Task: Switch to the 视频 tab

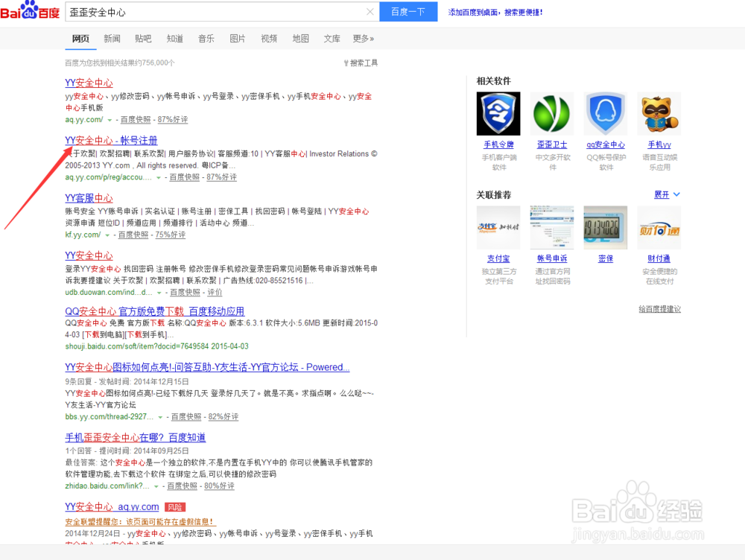Action: point(269,39)
